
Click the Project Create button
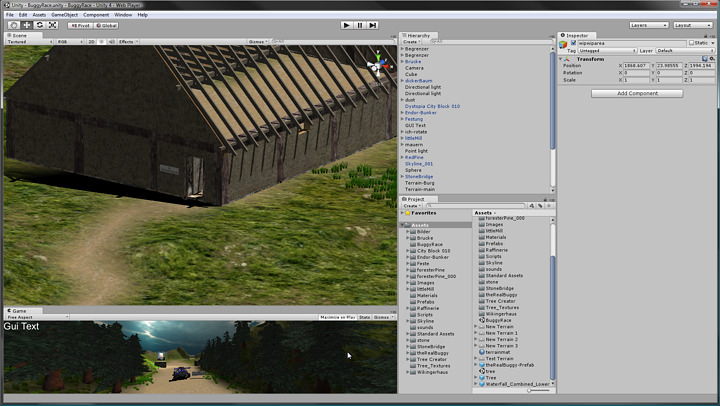(x=411, y=206)
